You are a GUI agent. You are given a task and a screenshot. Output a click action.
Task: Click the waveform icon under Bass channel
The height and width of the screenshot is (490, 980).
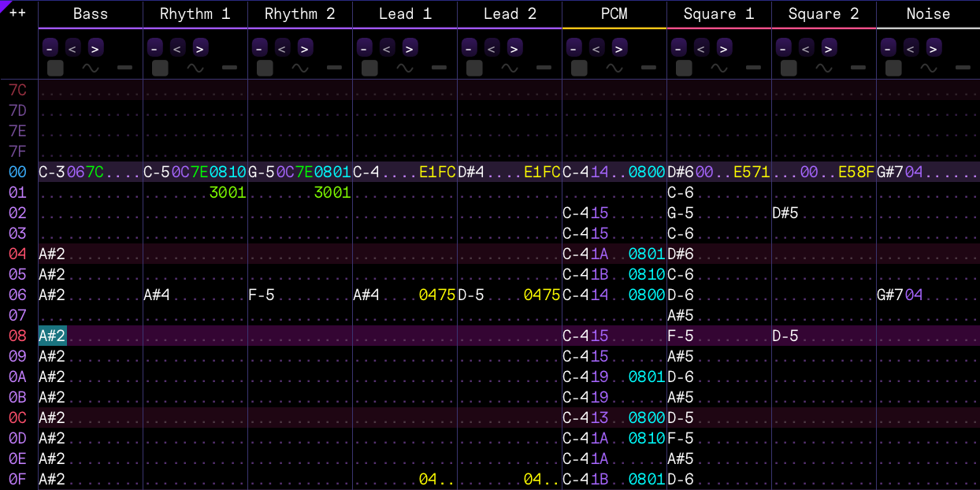click(91, 68)
